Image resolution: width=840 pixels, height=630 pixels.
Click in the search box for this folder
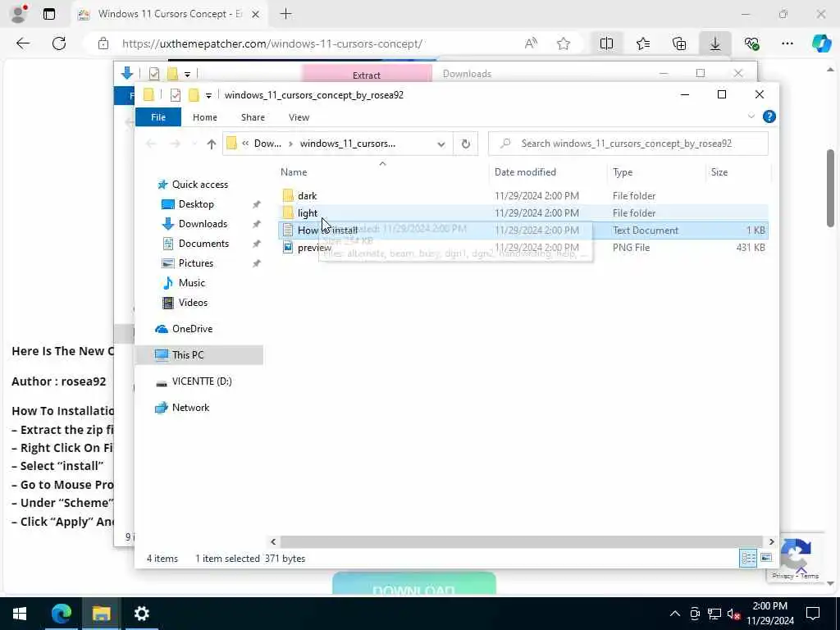[628, 144]
